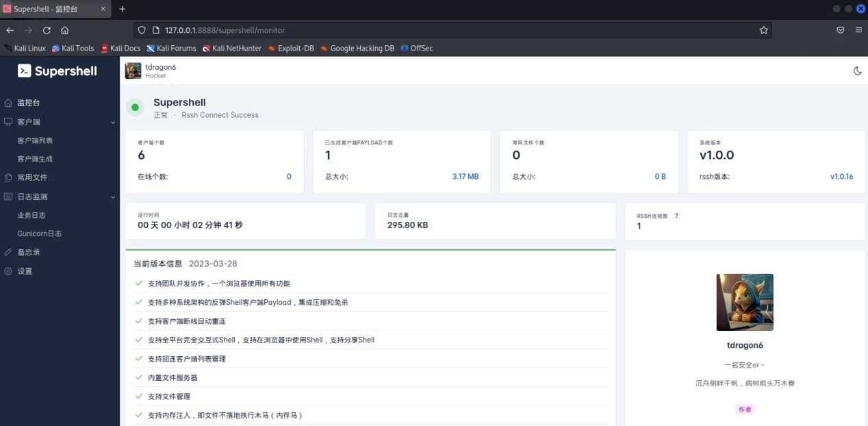Click the 常用文件 files icon
The image size is (868, 426).
(8, 177)
